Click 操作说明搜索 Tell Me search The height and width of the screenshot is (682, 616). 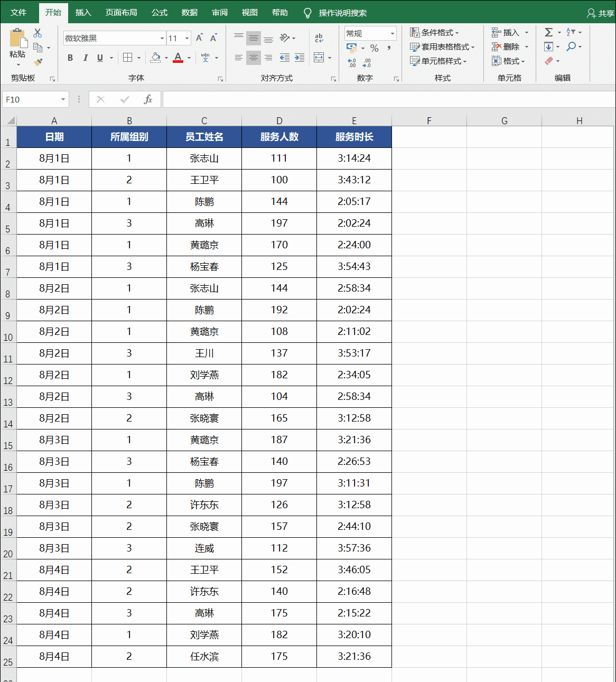342,13
